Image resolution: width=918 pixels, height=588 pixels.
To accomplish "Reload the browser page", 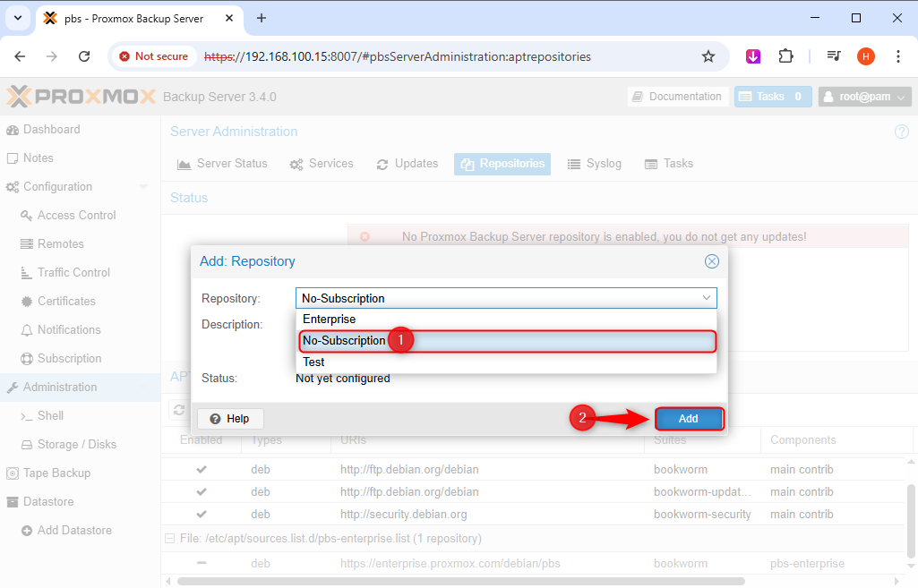I will 84,56.
